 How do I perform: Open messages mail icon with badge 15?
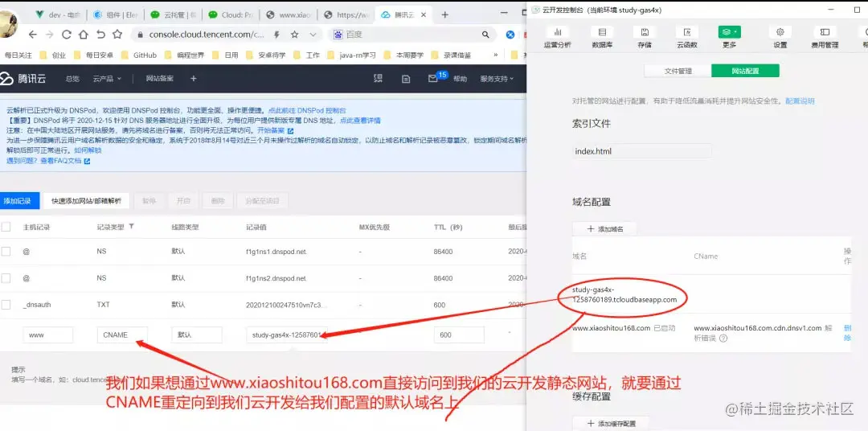click(x=433, y=79)
